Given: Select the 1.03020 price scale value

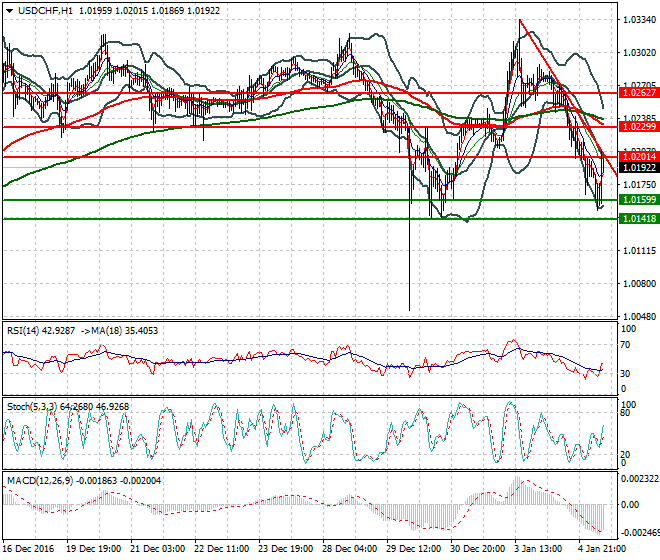Looking at the screenshot, I should (639, 53).
